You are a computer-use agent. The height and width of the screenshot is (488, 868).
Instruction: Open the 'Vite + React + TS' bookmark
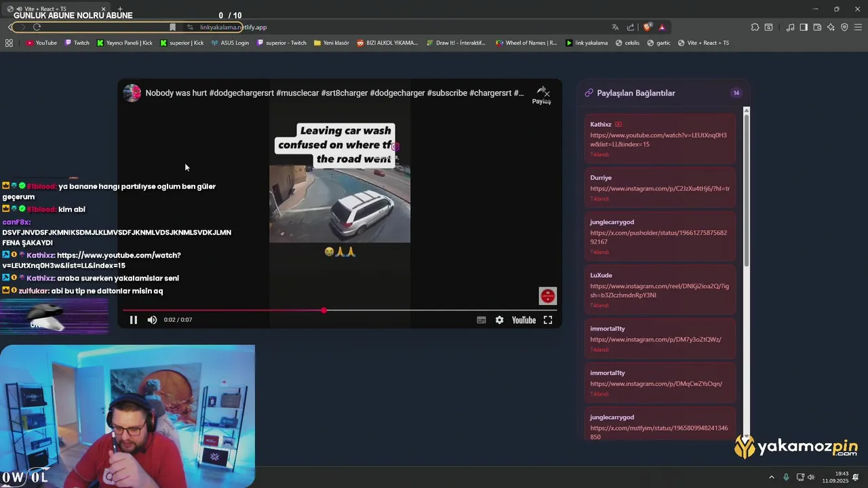tap(703, 43)
